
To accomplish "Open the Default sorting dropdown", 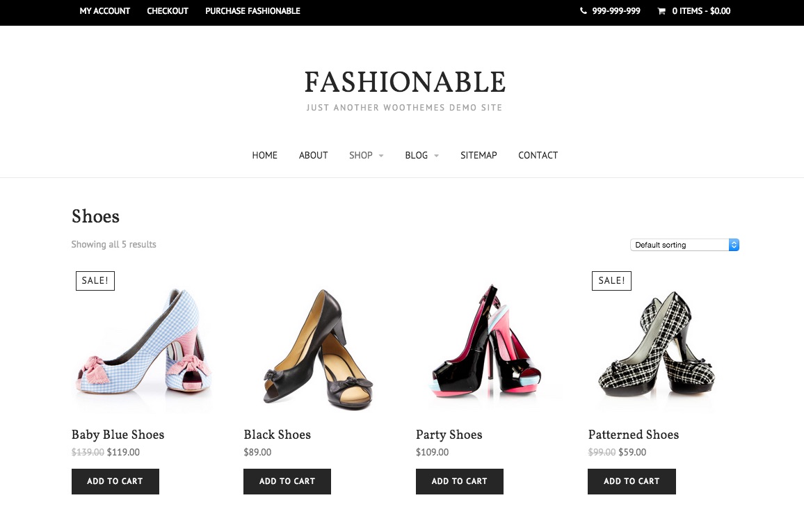I will click(684, 245).
